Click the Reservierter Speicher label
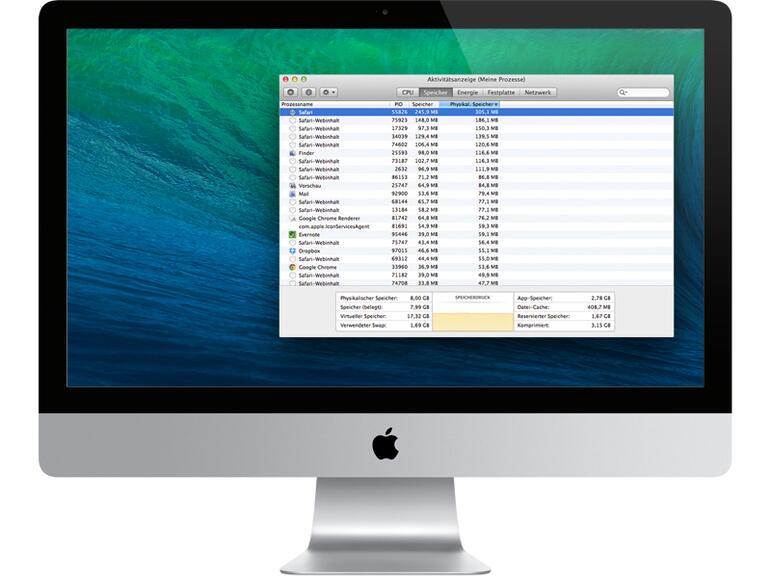 544,316
